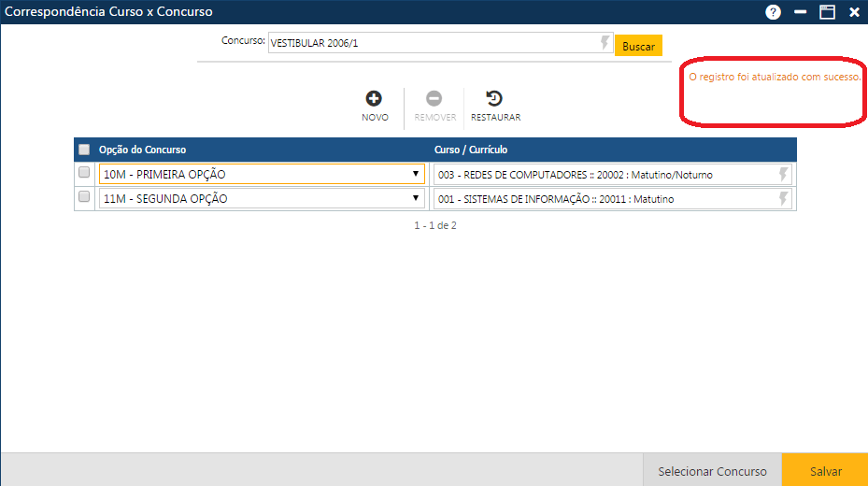868x486 pixels.
Task: Click the Salvar button
Action: coord(825,471)
